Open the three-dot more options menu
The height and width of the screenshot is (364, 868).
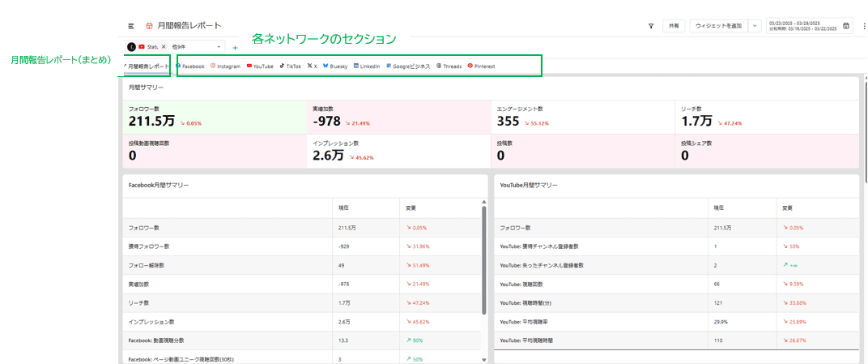point(864,26)
